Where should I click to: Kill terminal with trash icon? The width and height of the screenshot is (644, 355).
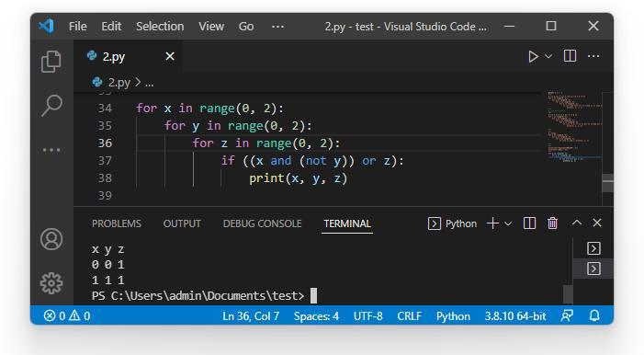[552, 223]
